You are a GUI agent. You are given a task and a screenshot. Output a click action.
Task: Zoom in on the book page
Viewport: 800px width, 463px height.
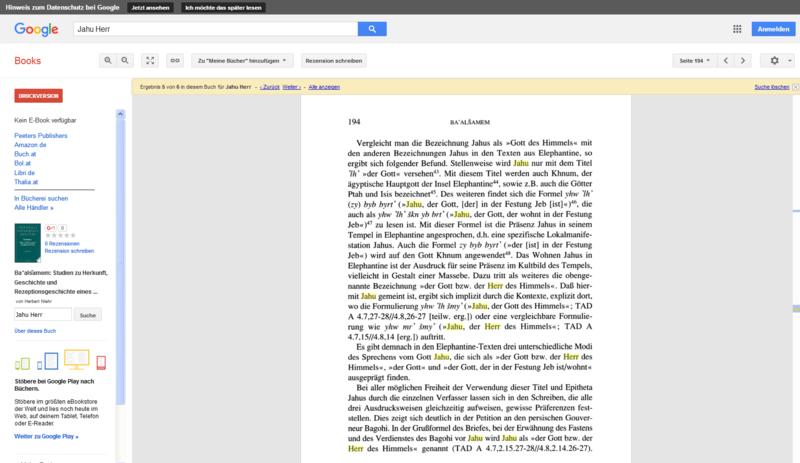click(x=108, y=61)
